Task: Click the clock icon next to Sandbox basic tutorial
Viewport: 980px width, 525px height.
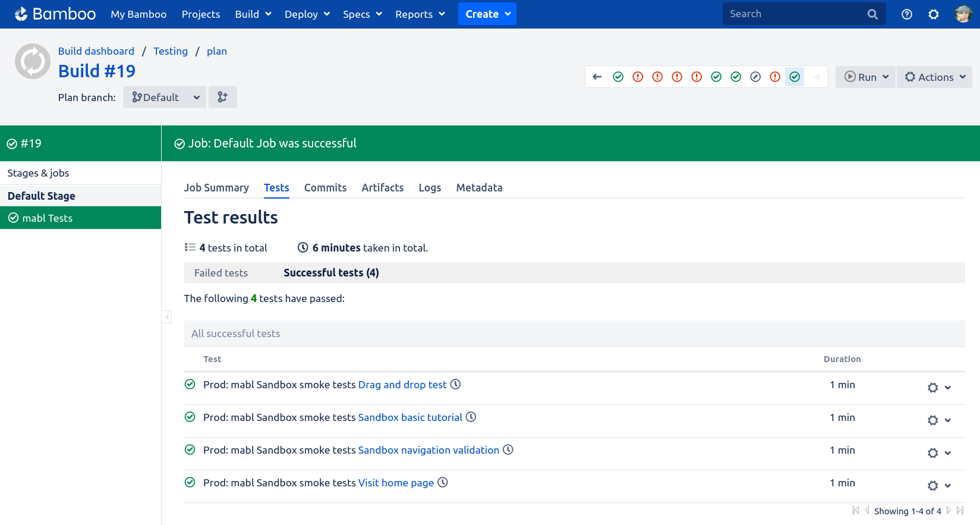Action: 471,417
